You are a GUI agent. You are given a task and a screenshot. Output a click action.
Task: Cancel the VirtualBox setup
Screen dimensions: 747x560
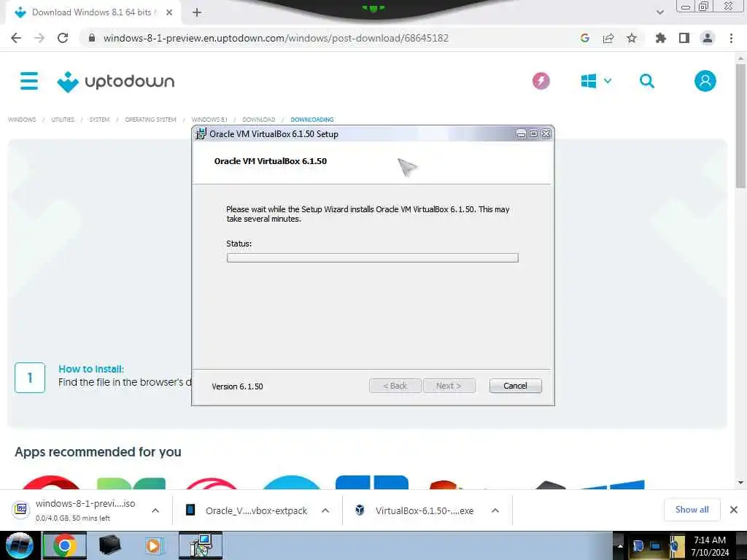pos(515,386)
